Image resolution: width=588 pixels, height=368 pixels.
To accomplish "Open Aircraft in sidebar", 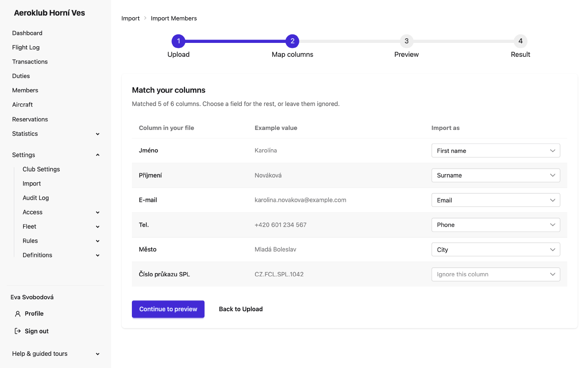I will click(x=23, y=105).
